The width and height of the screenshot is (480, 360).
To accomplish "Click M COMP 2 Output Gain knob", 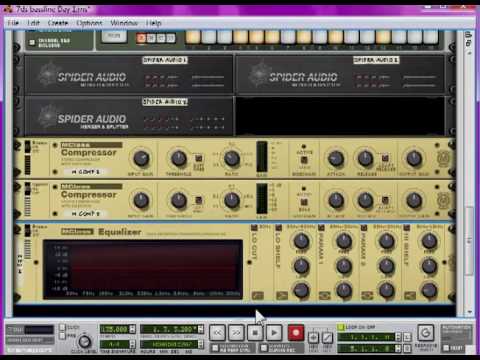I will (414, 201).
